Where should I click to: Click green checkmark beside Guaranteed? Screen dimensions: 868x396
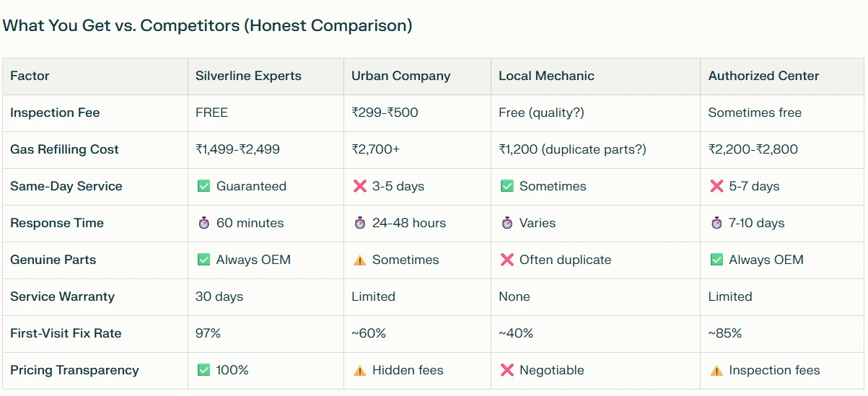203,186
